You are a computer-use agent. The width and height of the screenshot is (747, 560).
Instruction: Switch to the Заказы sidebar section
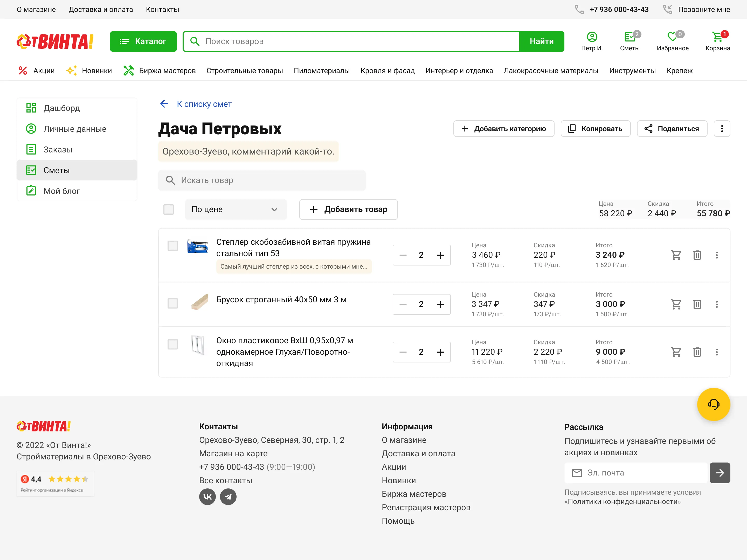point(58,149)
